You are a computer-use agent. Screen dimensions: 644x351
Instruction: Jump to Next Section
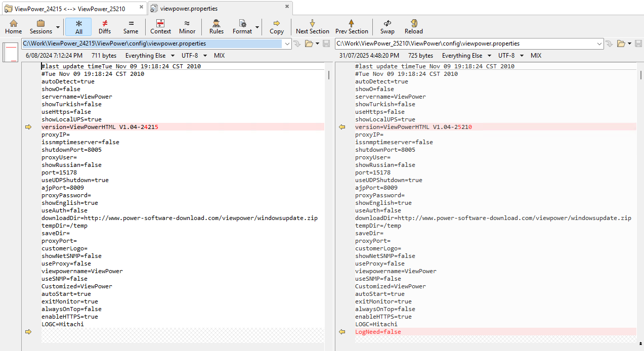point(312,27)
